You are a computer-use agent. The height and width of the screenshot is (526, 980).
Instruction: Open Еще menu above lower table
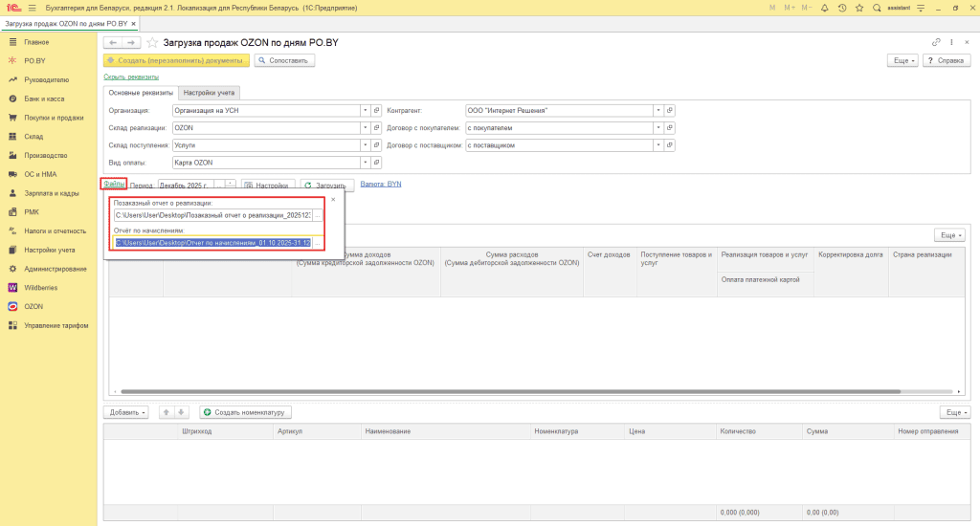(955, 412)
